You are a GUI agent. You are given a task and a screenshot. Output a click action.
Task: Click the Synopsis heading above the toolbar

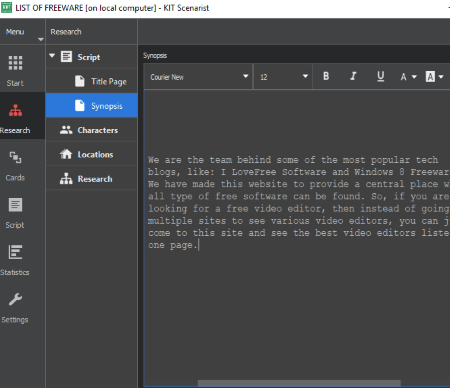click(155, 55)
